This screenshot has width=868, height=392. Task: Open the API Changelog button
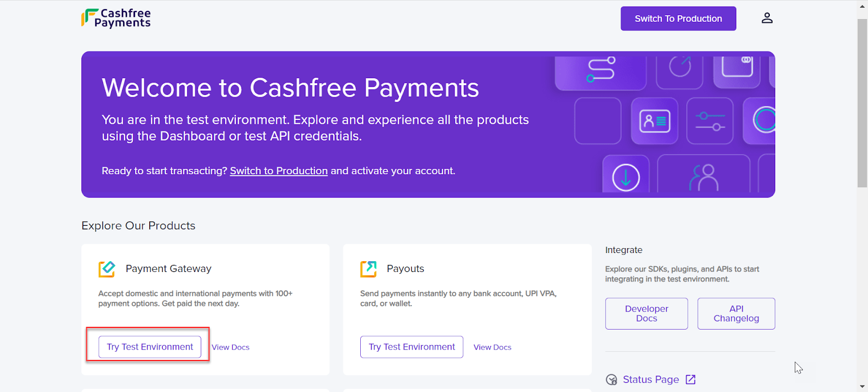736,314
